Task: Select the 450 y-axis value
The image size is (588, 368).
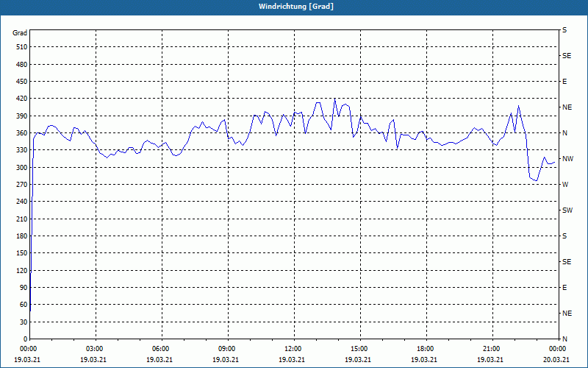Action: click(22, 82)
